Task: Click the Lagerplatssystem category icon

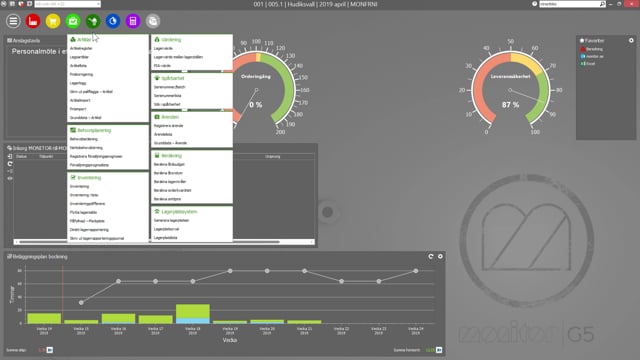Action: point(157,211)
